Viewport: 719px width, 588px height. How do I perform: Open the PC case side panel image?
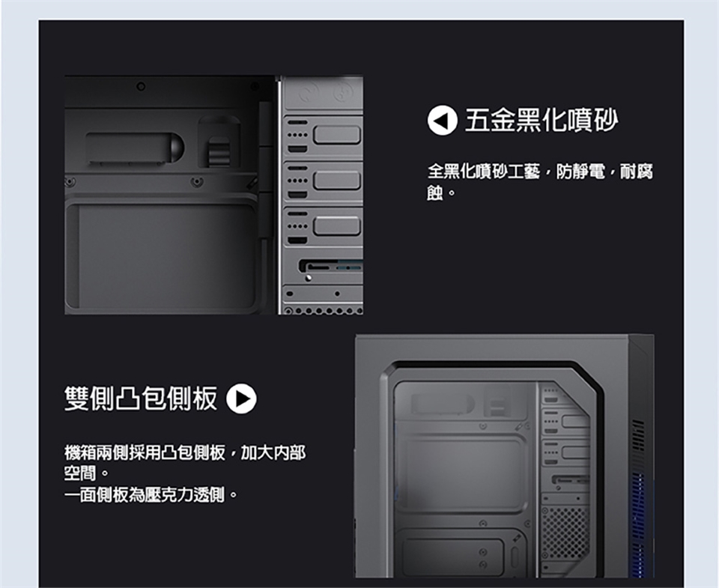click(x=505, y=456)
